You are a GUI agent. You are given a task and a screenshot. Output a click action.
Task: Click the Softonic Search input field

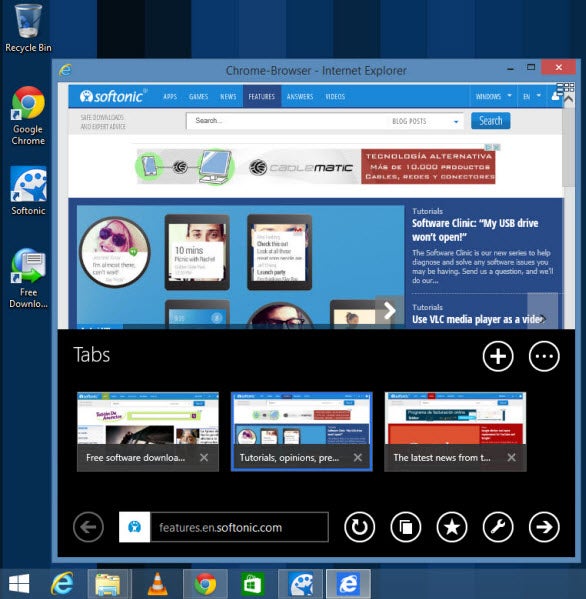pyautogui.click(x=287, y=121)
